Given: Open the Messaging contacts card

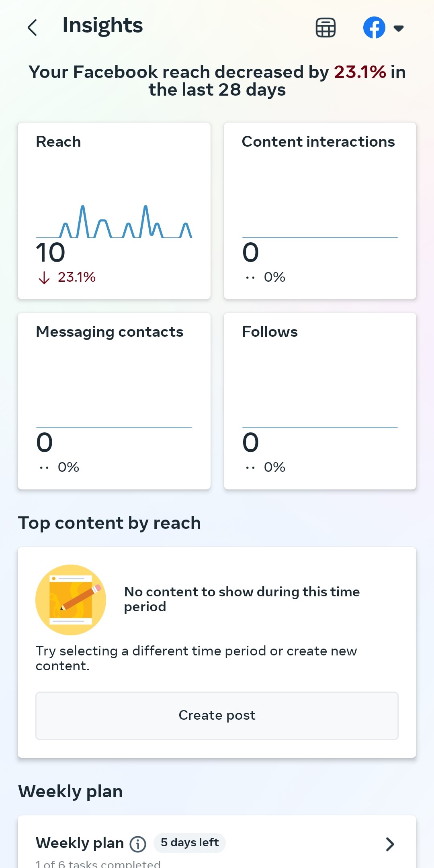Looking at the screenshot, I should [114, 401].
